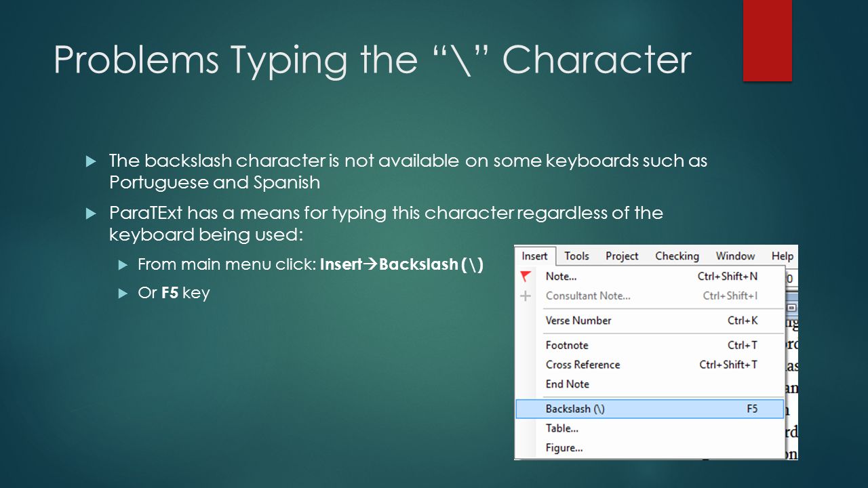Click the 'From main menu click' bullet

click(311, 264)
